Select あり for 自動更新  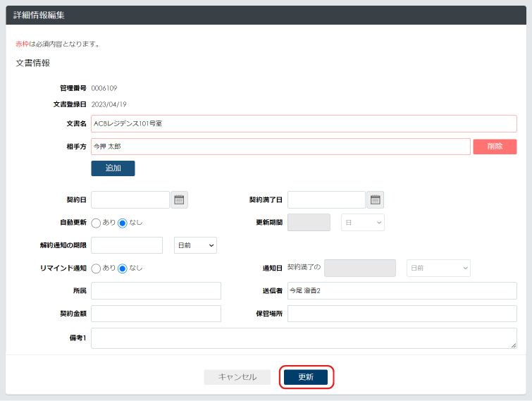click(x=97, y=223)
